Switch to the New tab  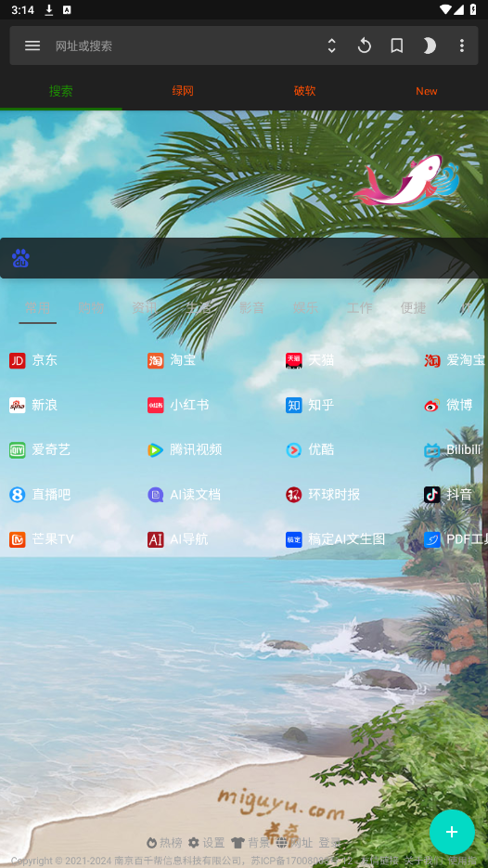pyautogui.click(x=427, y=91)
